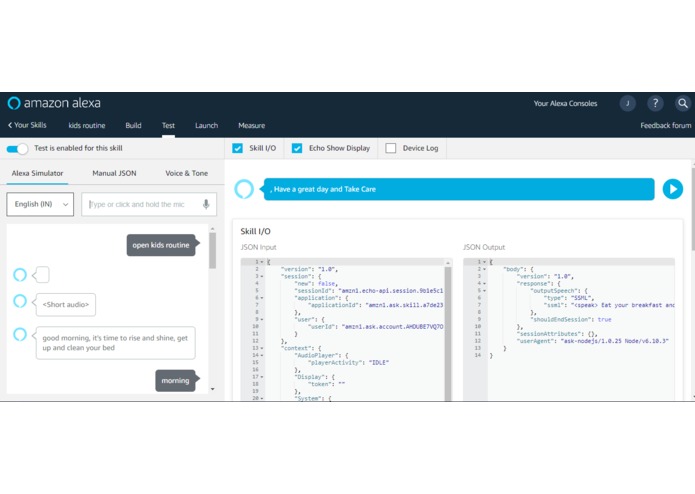Click the userAgent line in JSON Output
The image size is (695, 494).
click(x=593, y=341)
